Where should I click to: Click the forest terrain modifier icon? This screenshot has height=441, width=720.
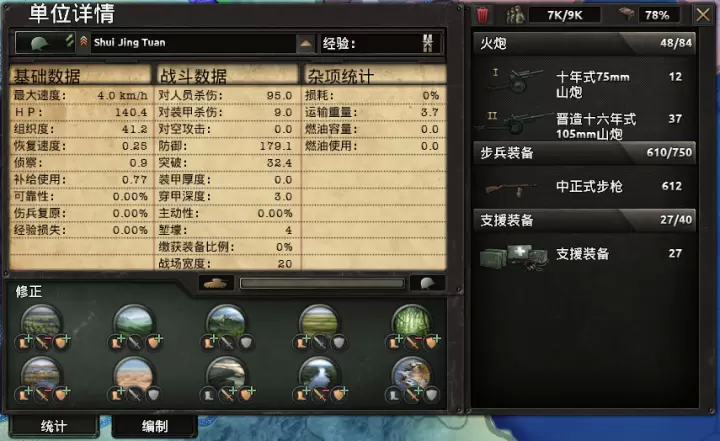(411, 321)
